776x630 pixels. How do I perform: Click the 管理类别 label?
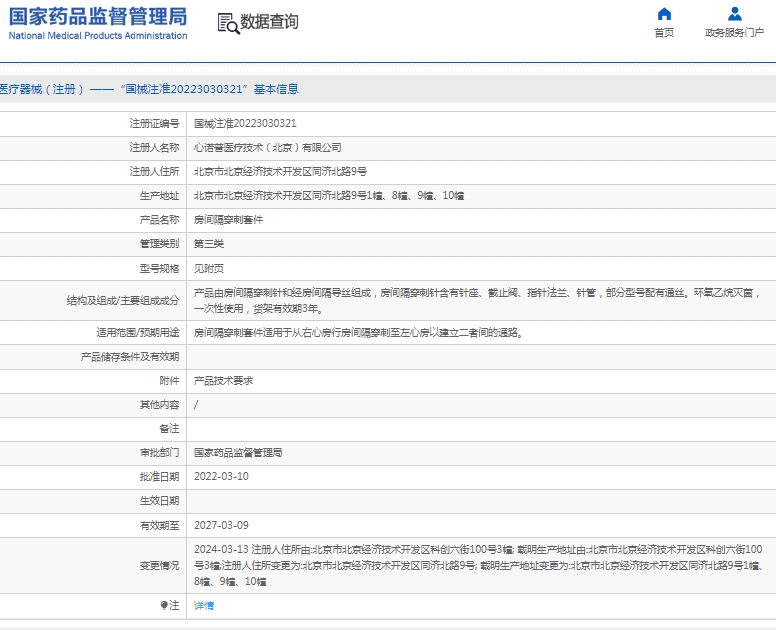(159, 243)
